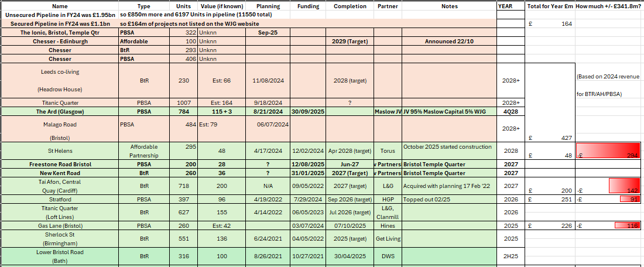Select 'October 2025 started construction' note cell
This screenshot has width=644, height=267.
(449, 150)
